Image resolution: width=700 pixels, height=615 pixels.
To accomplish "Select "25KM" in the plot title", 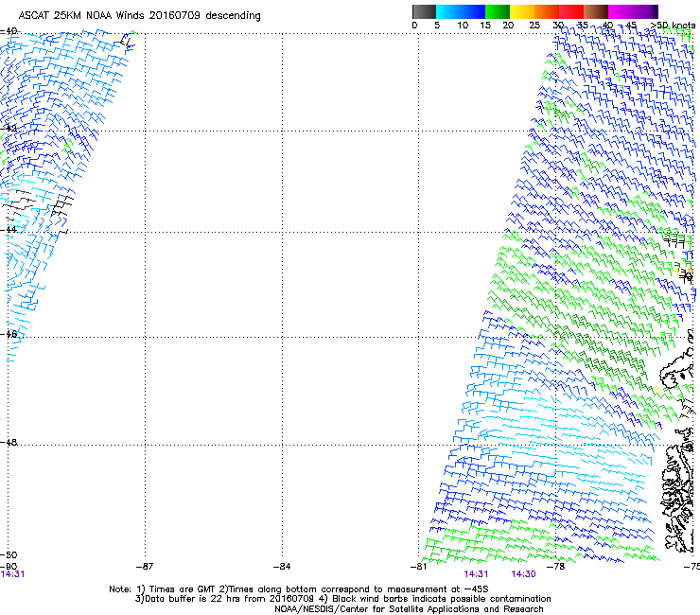I will coord(68,15).
